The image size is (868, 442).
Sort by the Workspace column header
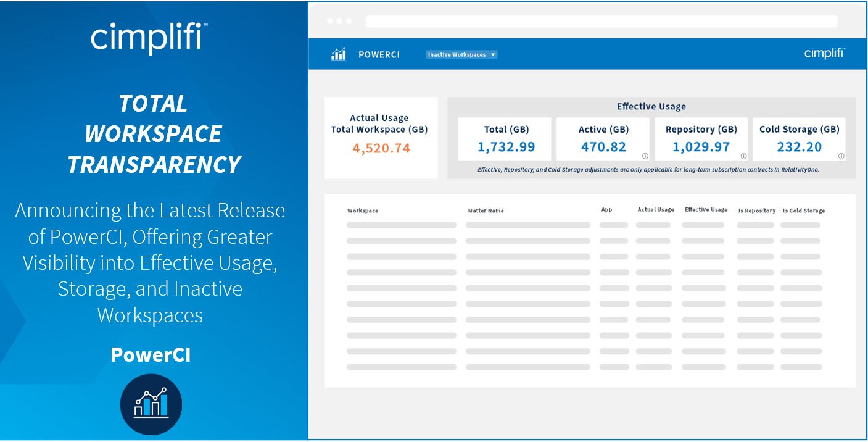(363, 211)
